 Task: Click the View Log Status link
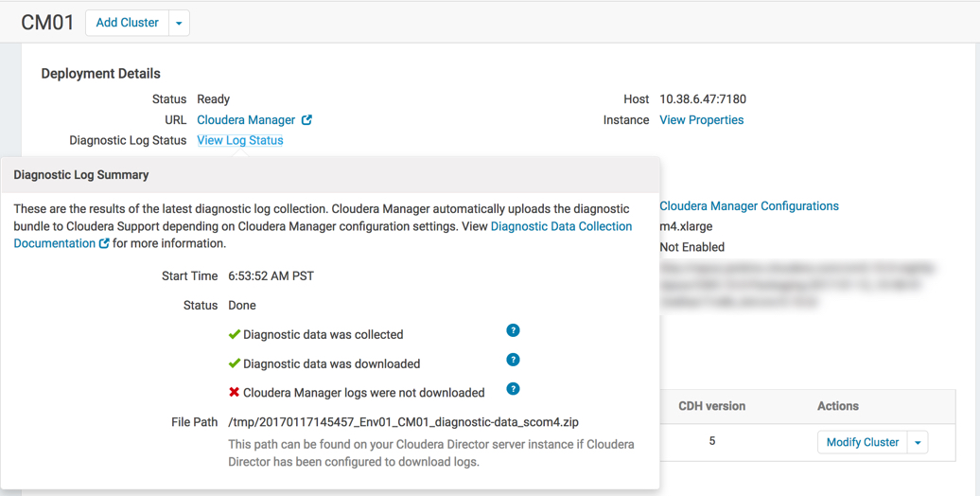point(240,140)
